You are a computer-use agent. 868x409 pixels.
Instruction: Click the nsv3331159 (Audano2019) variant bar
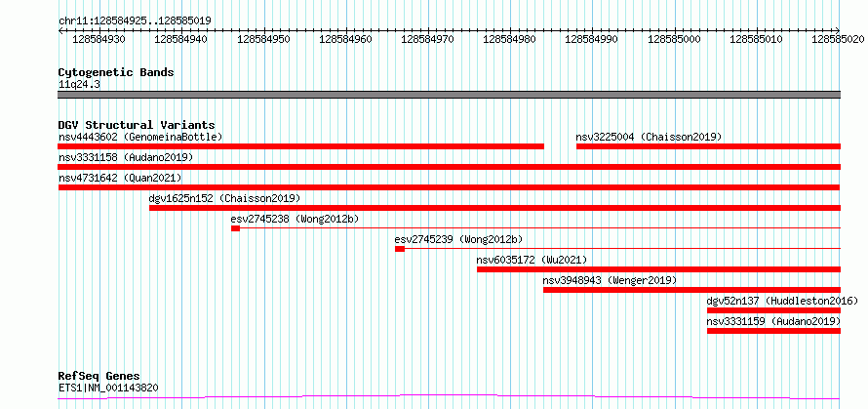click(x=774, y=331)
